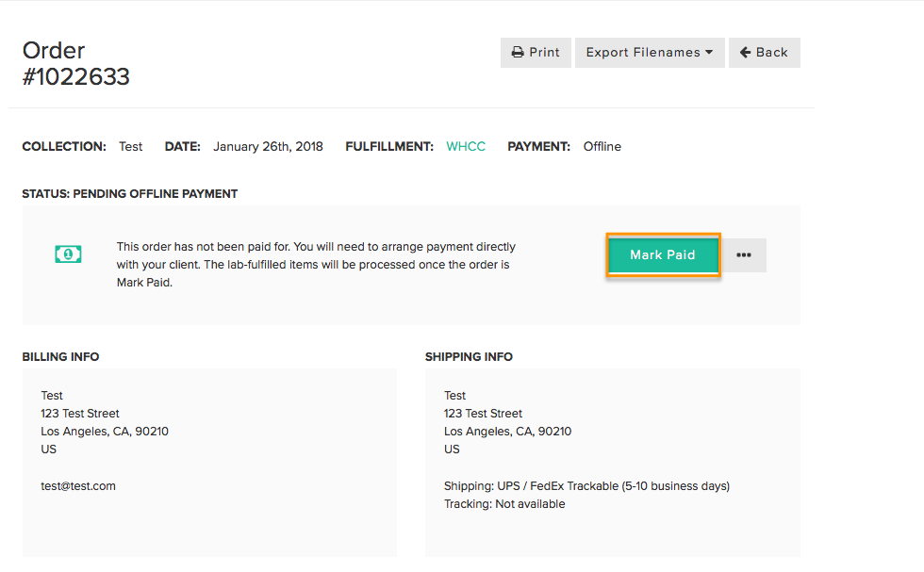The image size is (924, 572).
Task: Click the green dollar bill payment icon
Action: [68, 254]
